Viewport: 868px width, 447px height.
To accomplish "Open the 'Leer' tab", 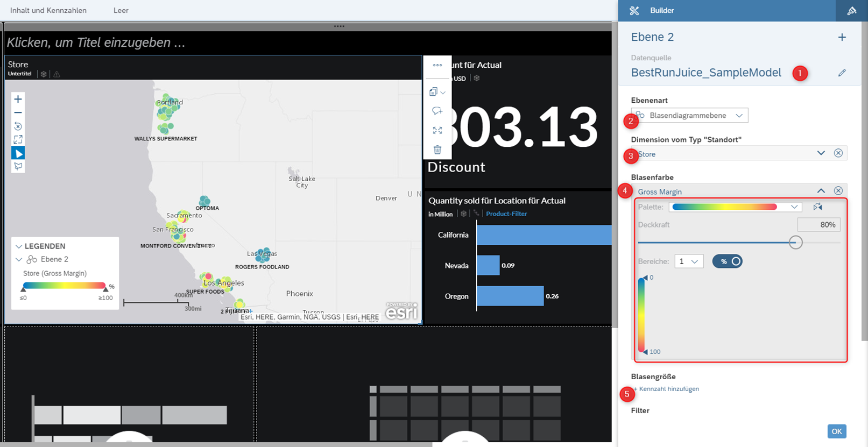I will [121, 10].
